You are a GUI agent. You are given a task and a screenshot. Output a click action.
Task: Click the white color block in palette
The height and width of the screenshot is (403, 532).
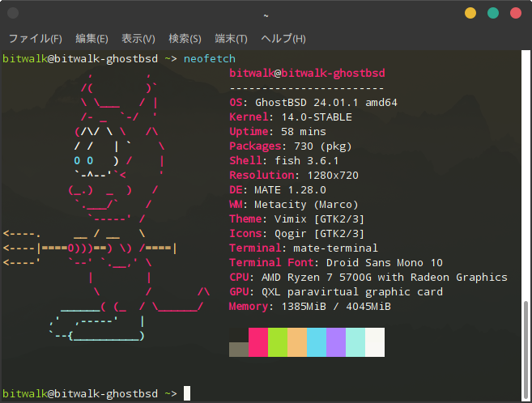375,342
